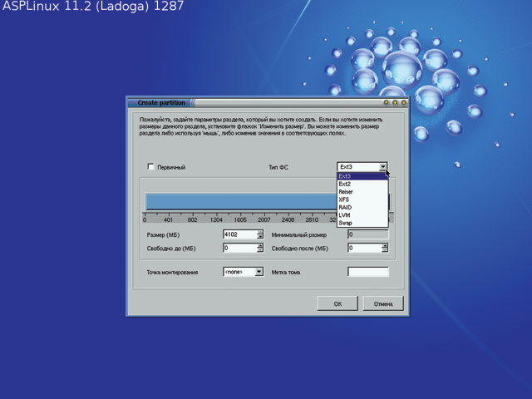
Task: Click the 802 mark on size ruler
Action: [x=192, y=219]
